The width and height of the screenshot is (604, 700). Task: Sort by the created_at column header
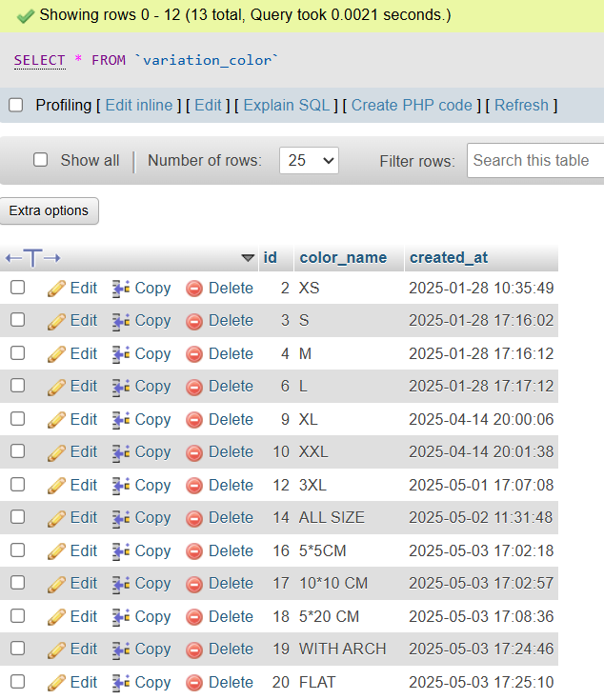click(x=449, y=258)
